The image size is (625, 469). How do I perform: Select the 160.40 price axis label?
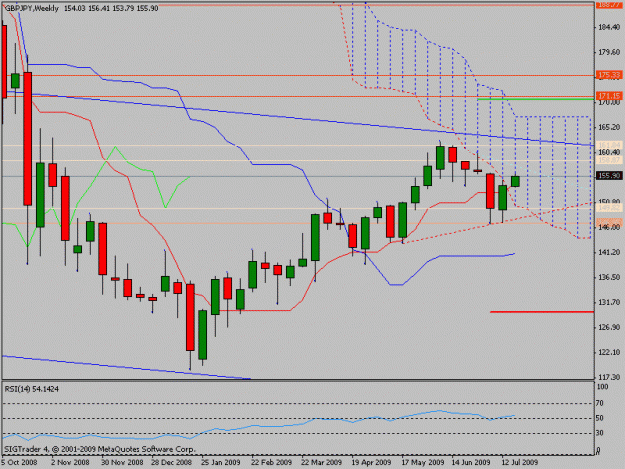tap(609, 152)
